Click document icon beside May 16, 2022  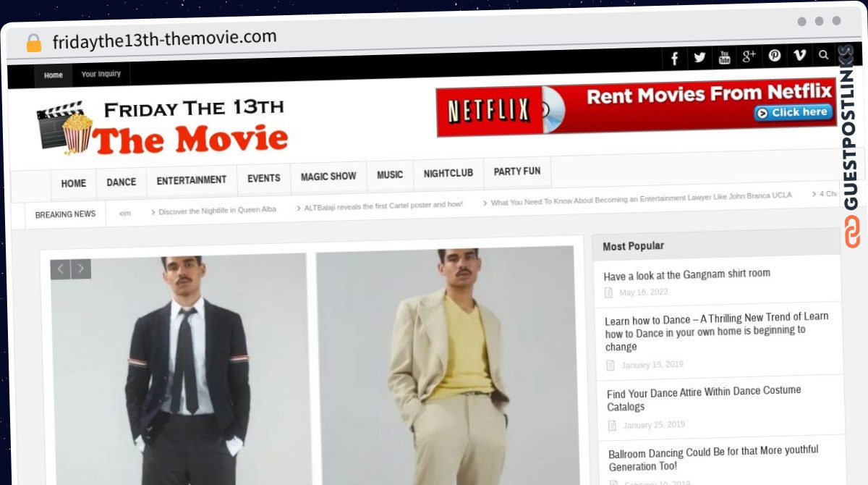(x=609, y=292)
